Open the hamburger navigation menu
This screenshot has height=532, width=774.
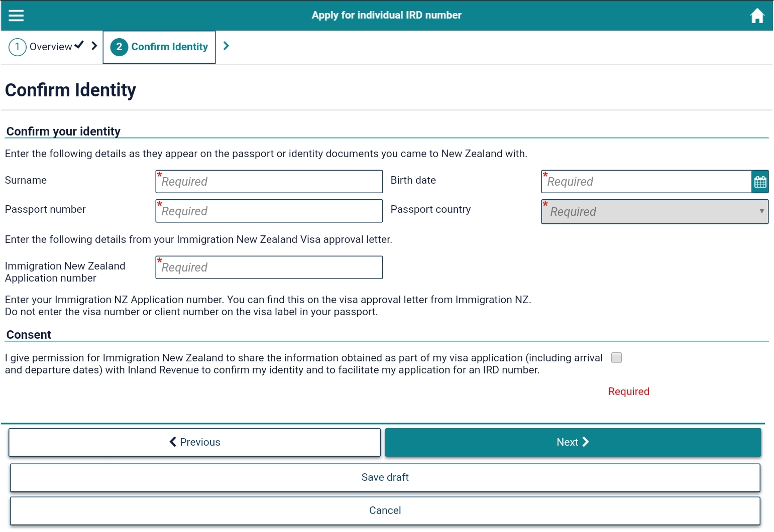tap(16, 16)
